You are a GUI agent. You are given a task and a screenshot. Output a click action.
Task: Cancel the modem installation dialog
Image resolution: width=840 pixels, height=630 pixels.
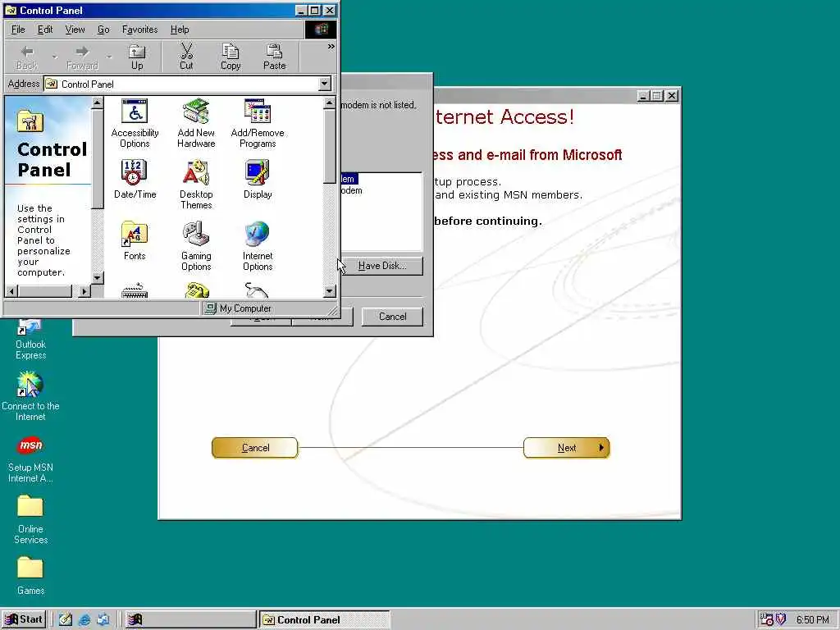(x=392, y=317)
